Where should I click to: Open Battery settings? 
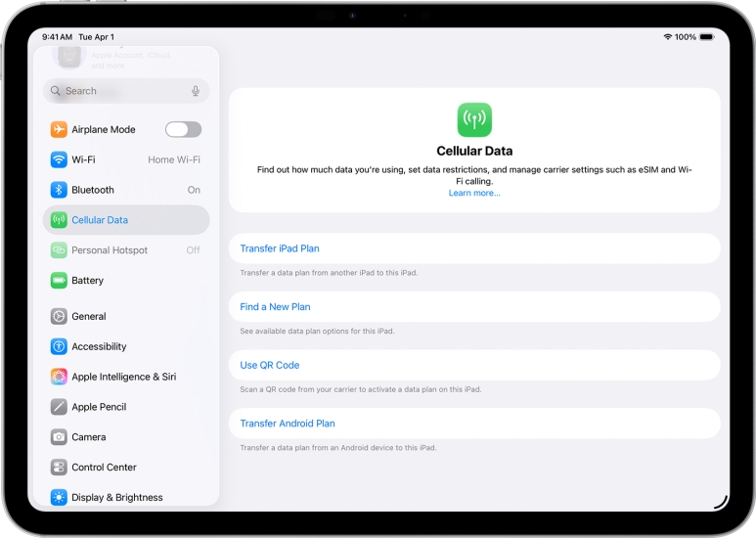click(x=126, y=281)
